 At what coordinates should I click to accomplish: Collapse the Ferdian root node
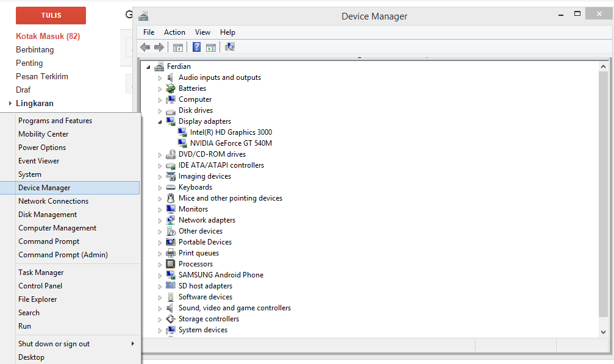[x=148, y=67]
